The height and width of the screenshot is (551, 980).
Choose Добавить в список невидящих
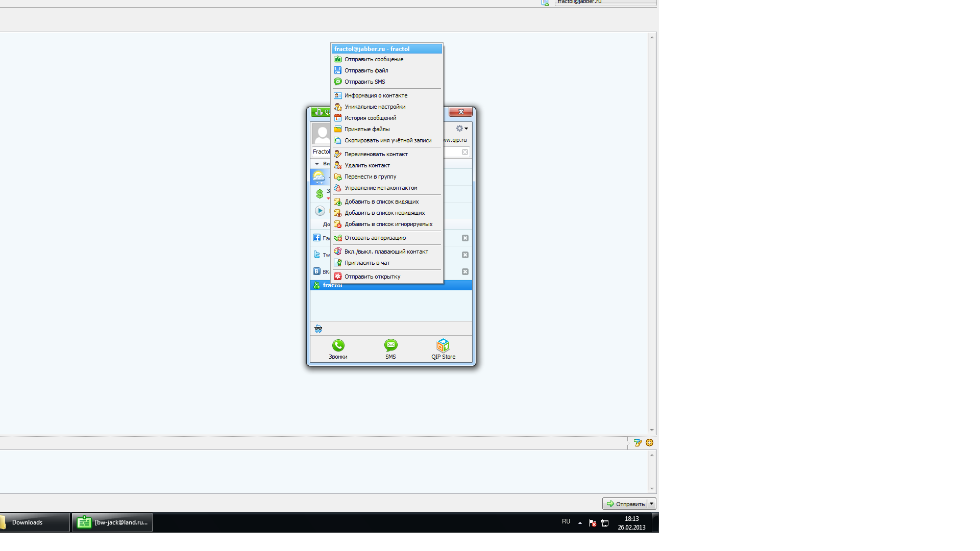click(387, 213)
